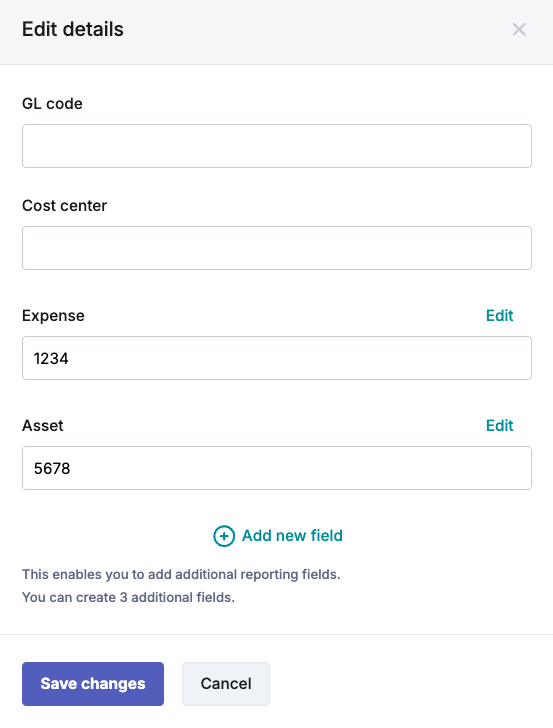The width and height of the screenshot is (553, 728).
Task: Focus the Cost center input field
Action: [277, 248]
